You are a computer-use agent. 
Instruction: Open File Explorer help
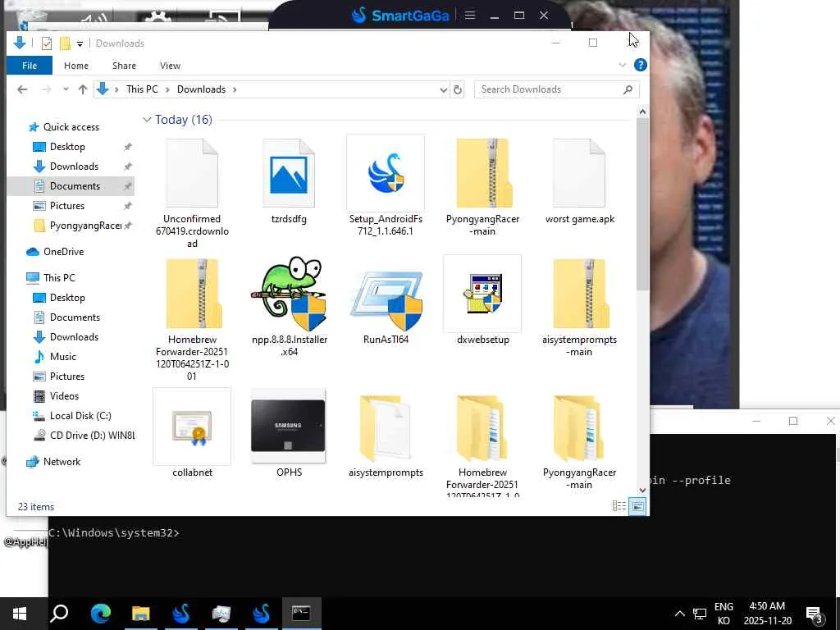tap(640, 65)
